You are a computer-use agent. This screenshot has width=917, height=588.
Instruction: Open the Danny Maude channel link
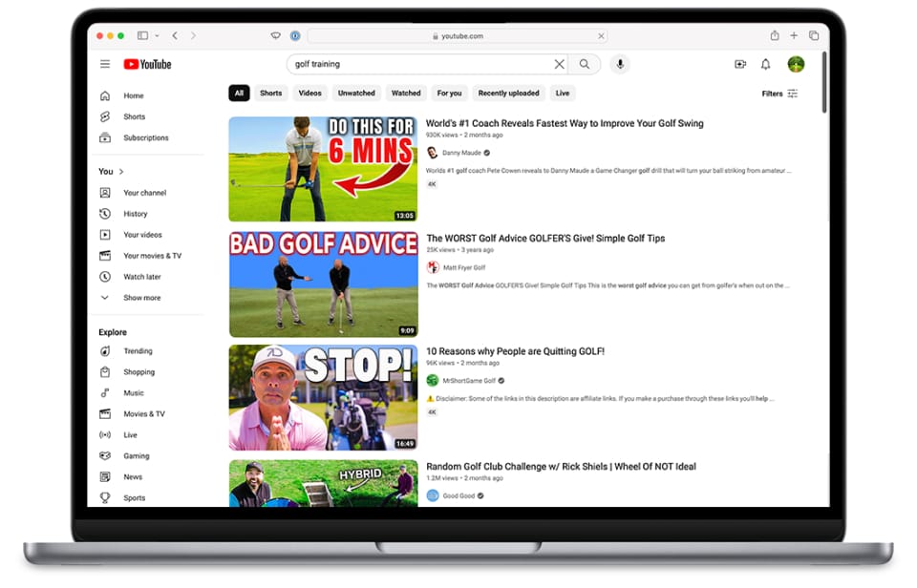click(x=461, y=153)
